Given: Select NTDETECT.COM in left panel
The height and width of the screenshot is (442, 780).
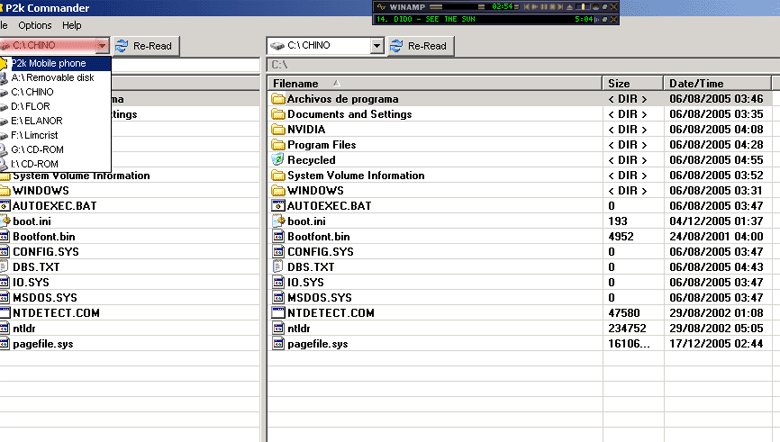Looking at the screenshot, I should click(x=56, y=313).
